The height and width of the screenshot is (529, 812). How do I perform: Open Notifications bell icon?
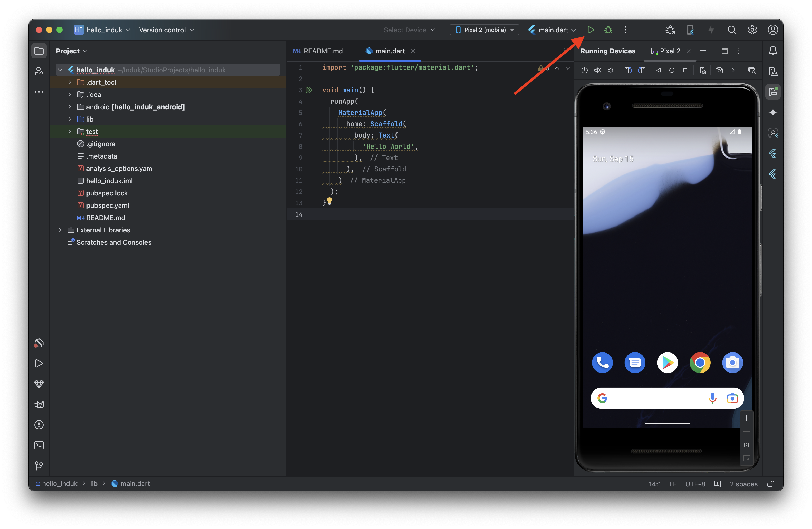(773, 51)
